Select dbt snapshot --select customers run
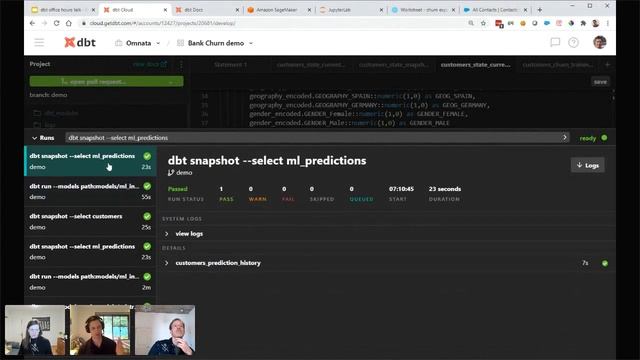 coord(90,221)
